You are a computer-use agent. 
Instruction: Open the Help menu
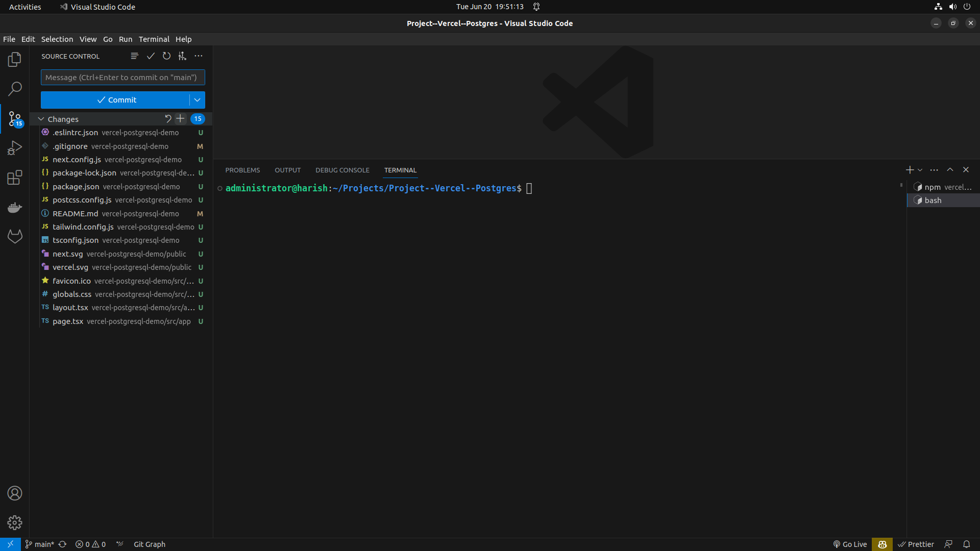[184, 39]
